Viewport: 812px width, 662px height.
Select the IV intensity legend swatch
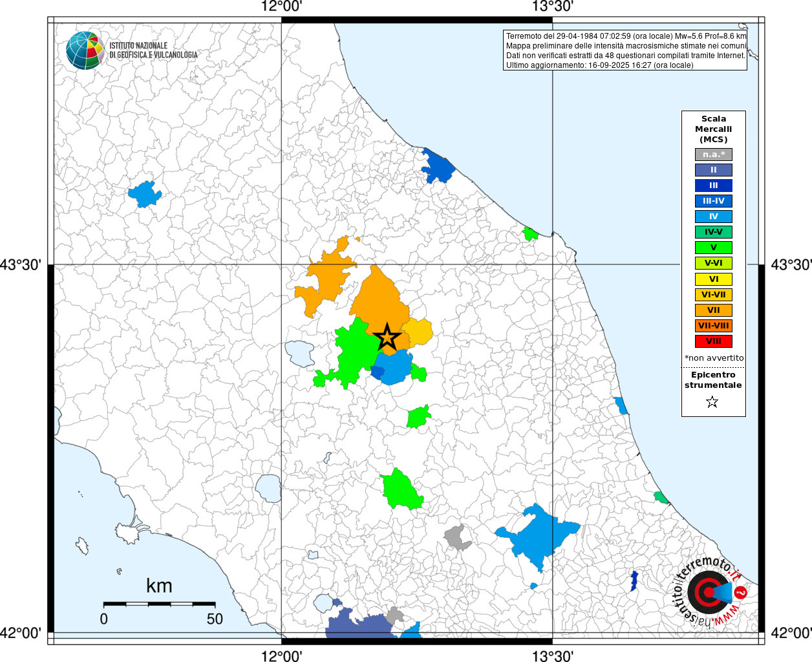tap(714, 217)
